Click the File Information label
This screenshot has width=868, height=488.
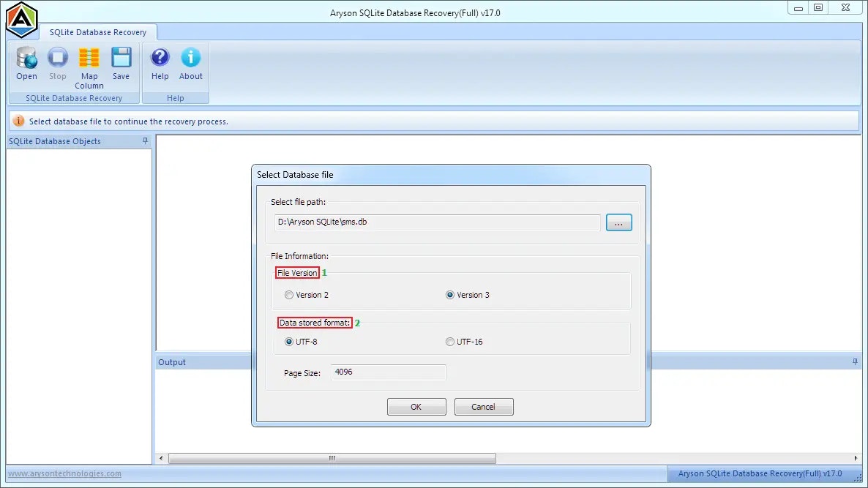point(299,256)
